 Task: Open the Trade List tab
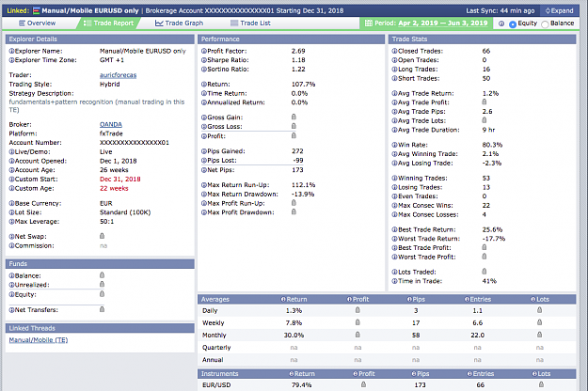(250, 23)
